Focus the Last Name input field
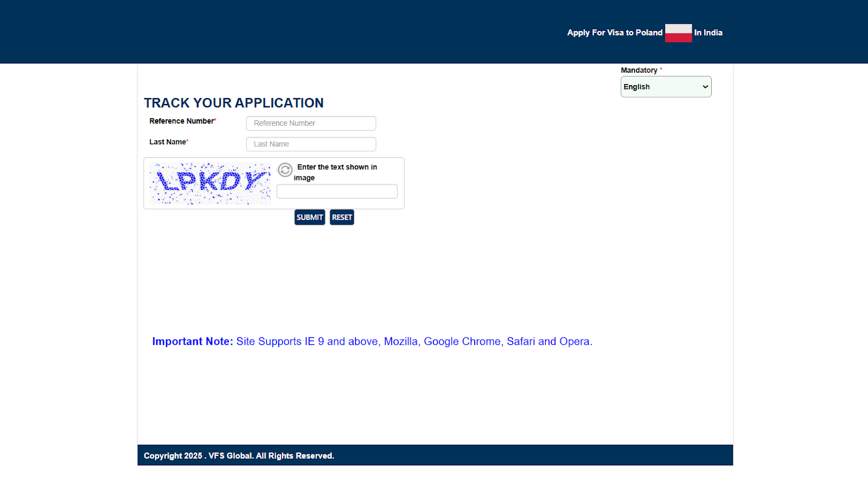 pyautogui.click(x=311, y=144)
